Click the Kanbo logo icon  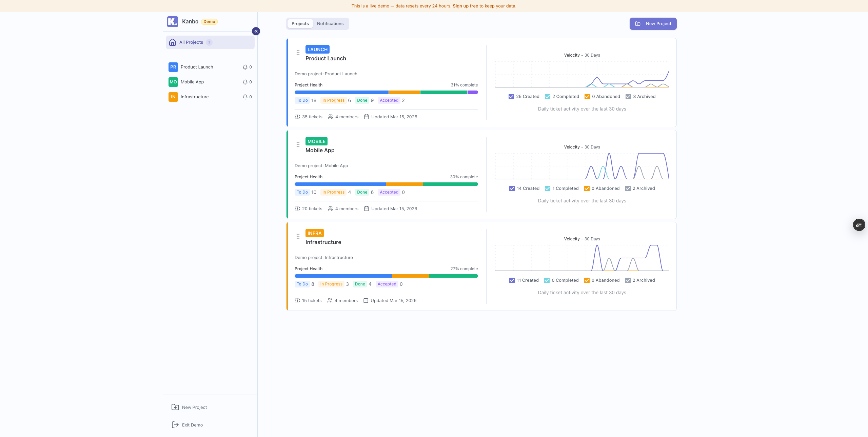point(173,21)
